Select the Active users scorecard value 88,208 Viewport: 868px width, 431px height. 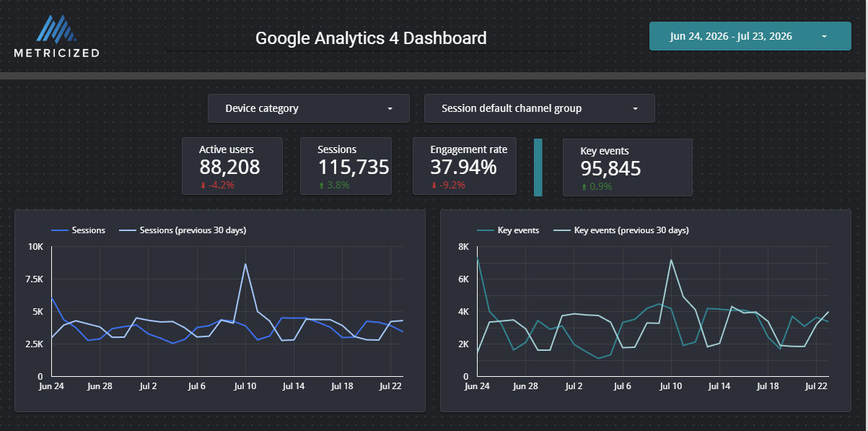(x=229, y=167)
